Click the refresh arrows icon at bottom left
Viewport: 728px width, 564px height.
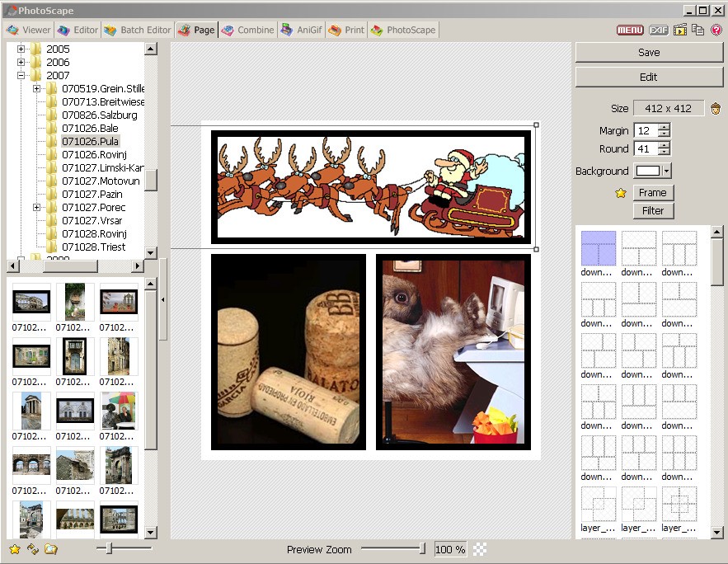tap(33, 549)
